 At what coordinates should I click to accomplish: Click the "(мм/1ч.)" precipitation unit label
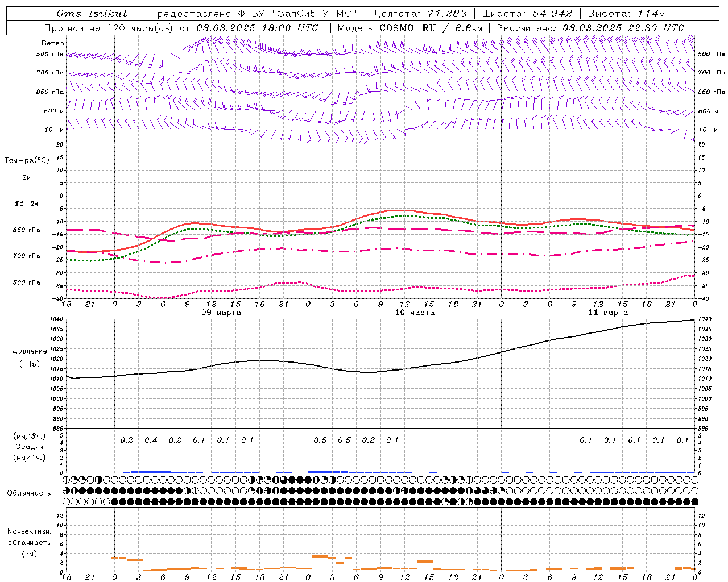tap(30, 458)
